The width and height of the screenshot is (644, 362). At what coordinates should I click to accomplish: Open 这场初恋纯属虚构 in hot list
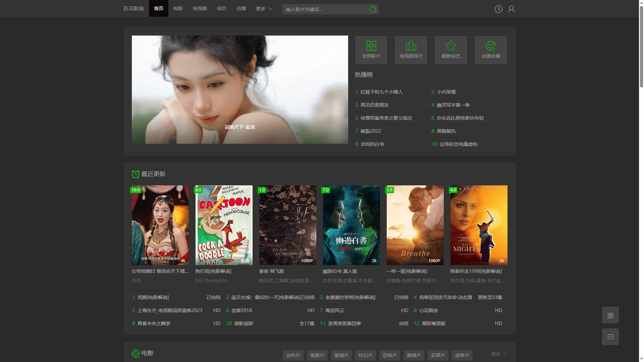(x=458, y=144)
